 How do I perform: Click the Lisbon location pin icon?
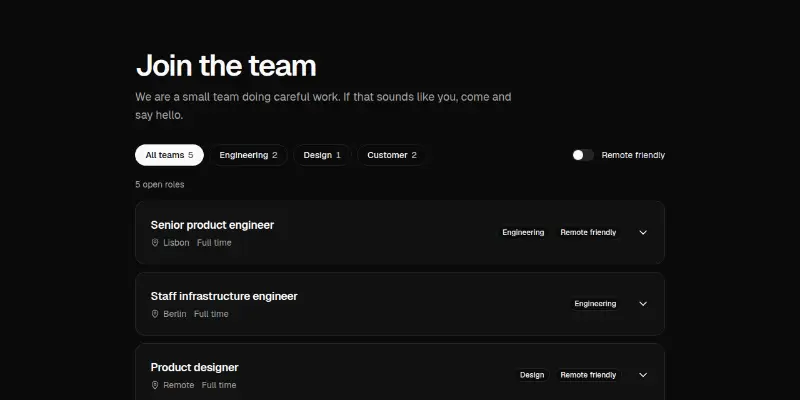155,243
